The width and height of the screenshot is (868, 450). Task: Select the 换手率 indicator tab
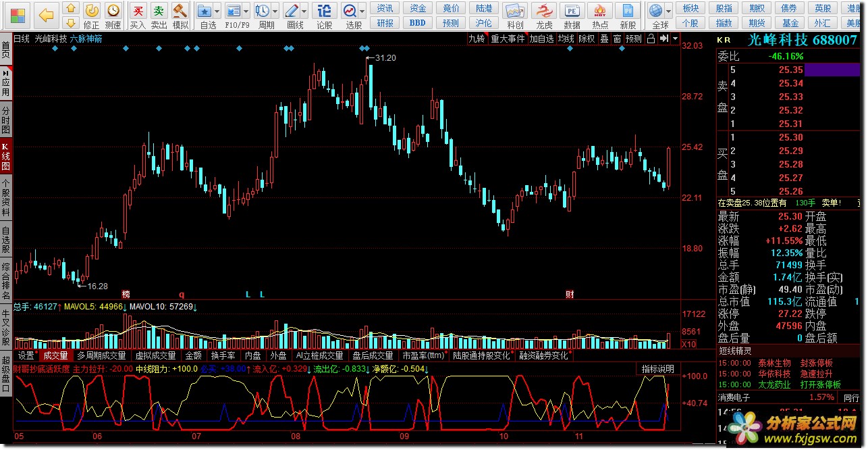point(223,355)
